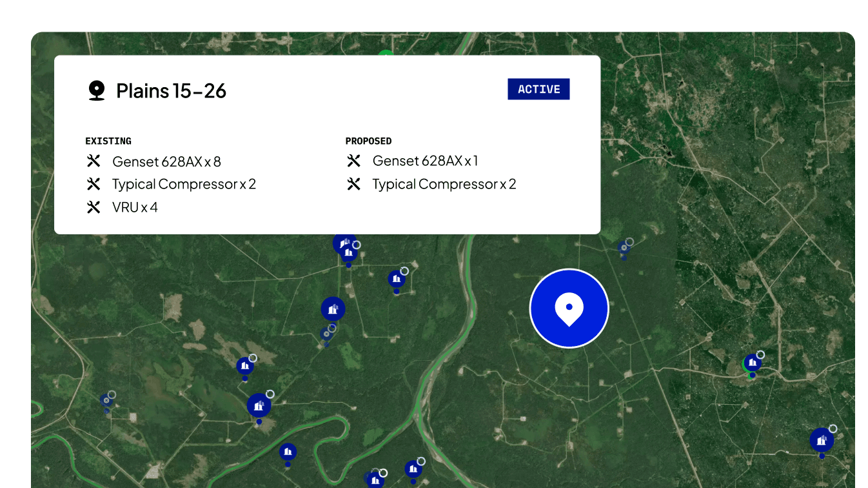
Task: Click the faded marker nearest the map's left edge
Action: [x=106, y=400]
